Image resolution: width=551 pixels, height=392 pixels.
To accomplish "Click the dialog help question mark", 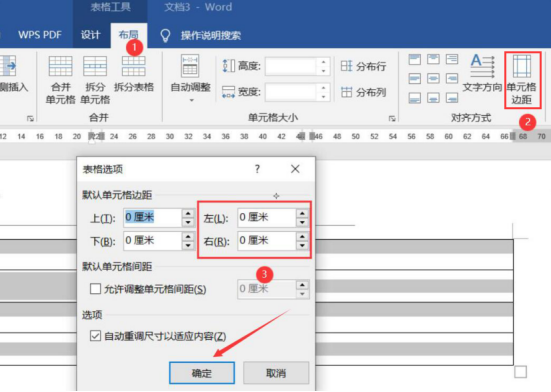I will 257,169.
